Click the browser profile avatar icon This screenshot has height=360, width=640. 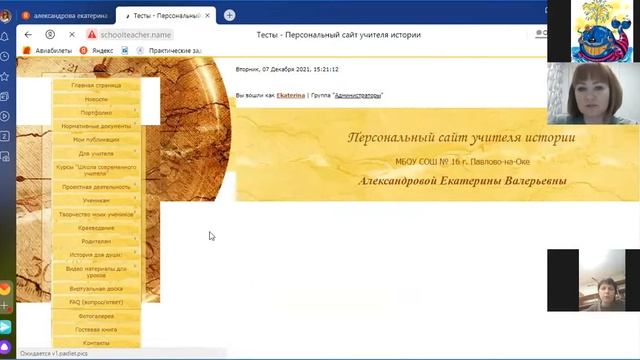tap(5, 16)
